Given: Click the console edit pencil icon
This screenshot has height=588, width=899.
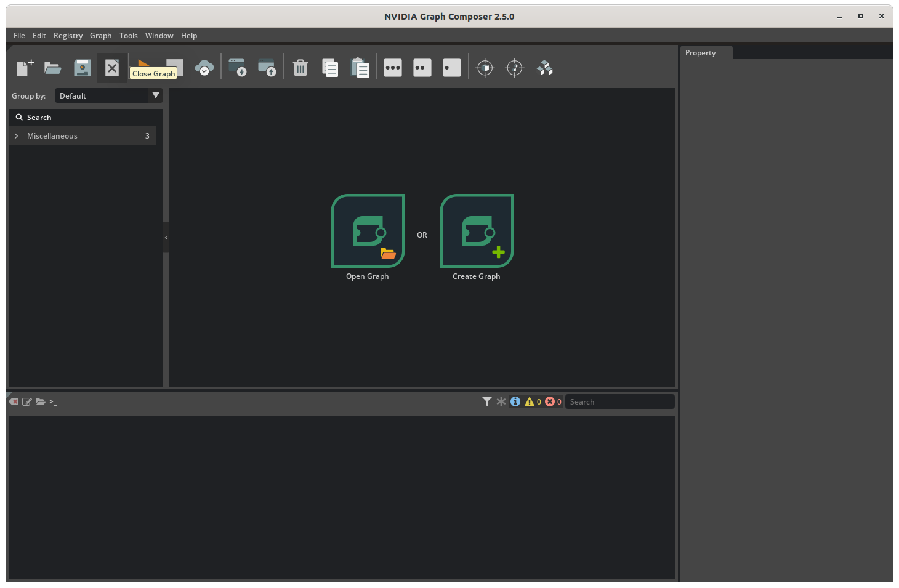Looking at the screenshot, I should pyautogui.click(x=27, y=401).
